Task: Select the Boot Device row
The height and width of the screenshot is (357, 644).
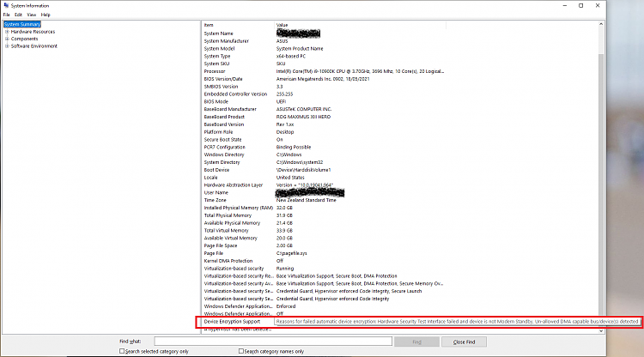Action: [x=324, y=170]
